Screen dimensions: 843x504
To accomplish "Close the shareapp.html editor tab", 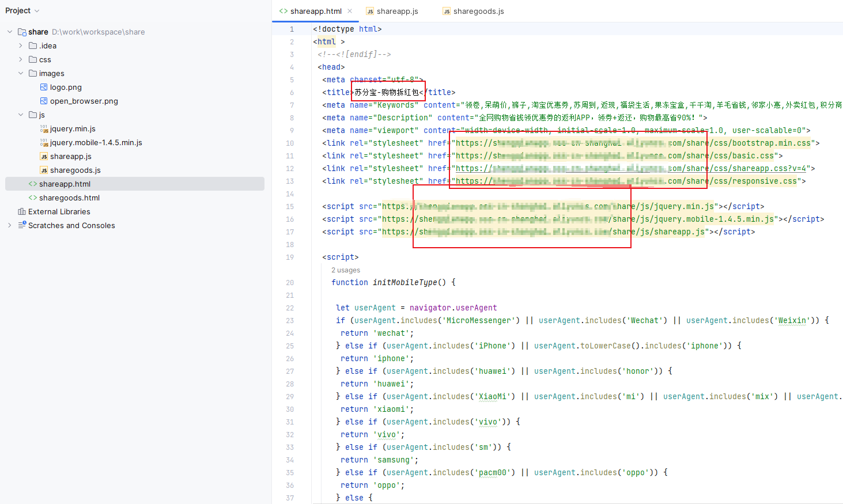I will (350, 11).
